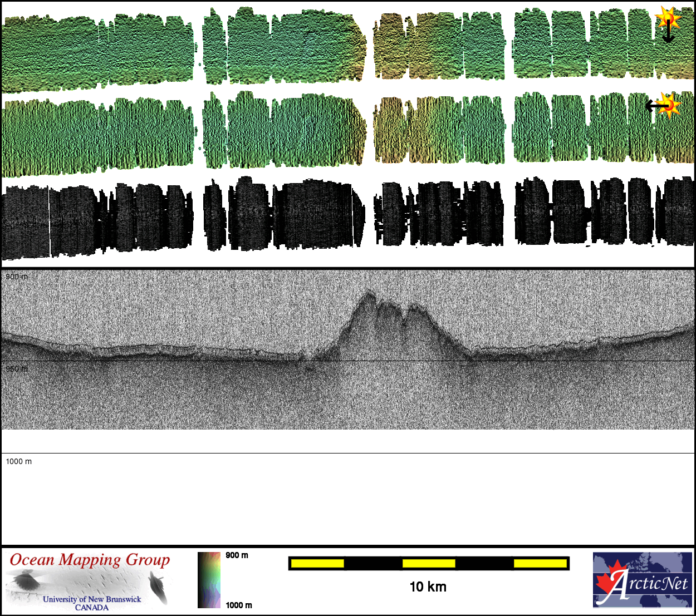Click the leftmost yellow scale bar segment
The width and height of the screenshot is (696, 616).
click(x=317, y=564)
